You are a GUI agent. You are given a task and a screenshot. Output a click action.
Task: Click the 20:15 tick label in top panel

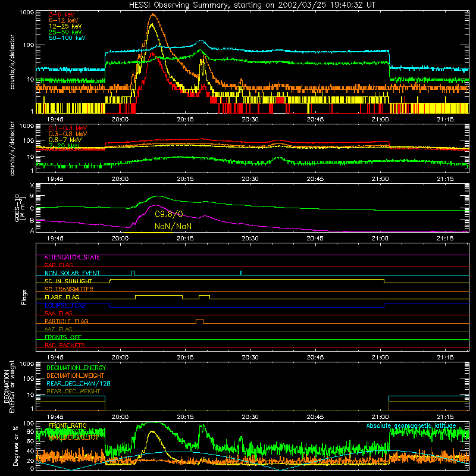(x=185, y=120)
